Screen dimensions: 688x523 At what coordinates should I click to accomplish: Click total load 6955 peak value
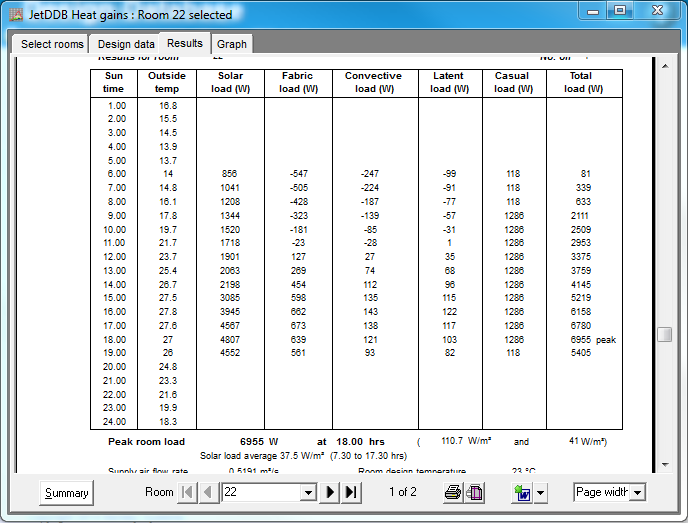(x=580, y=340)
